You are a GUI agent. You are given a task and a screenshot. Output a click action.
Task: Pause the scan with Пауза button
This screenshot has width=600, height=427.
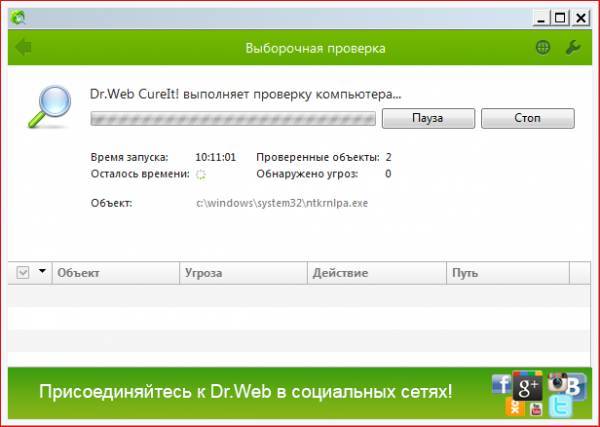[428, 118]
